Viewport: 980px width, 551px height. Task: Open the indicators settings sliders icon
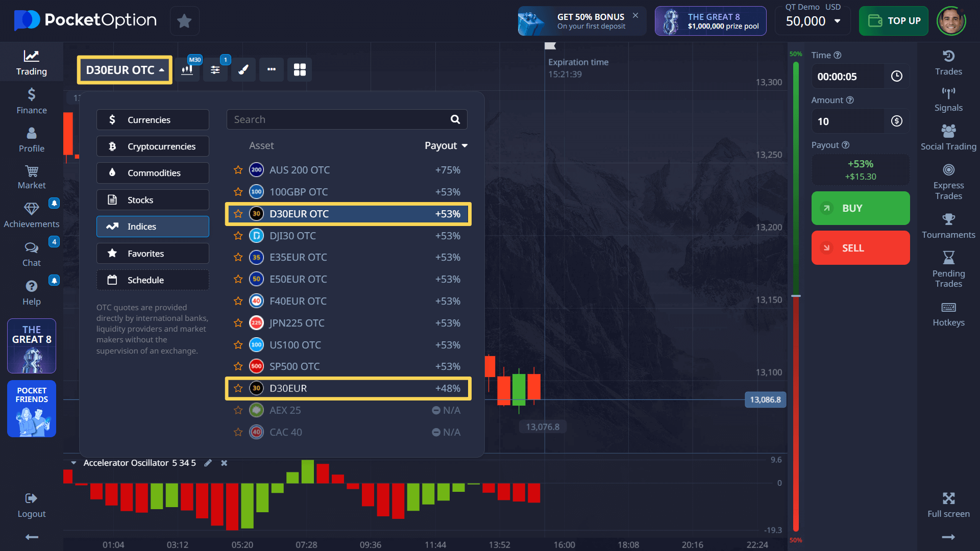pyautogui.click(x=215, y=70)
